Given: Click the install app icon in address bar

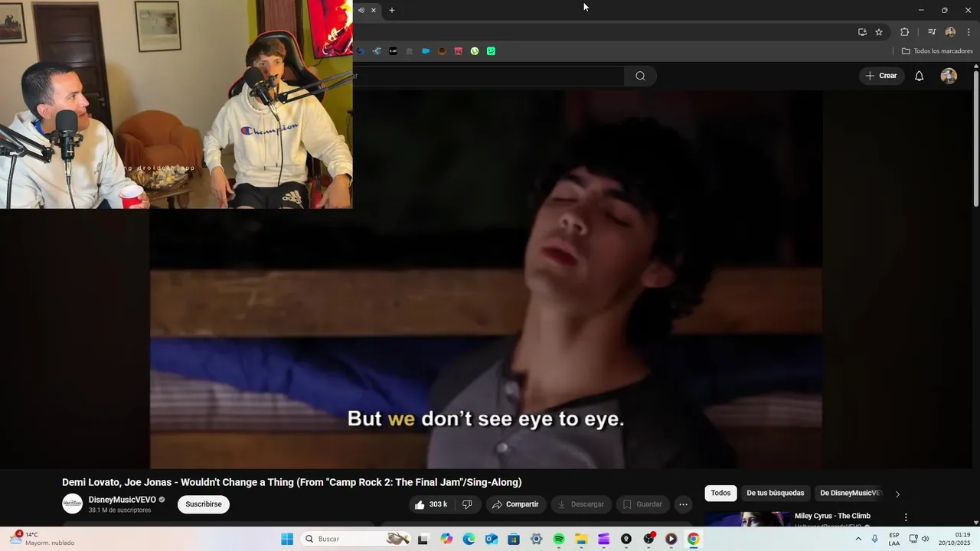Looking at the screenshot, I should [x=862, y=32].
